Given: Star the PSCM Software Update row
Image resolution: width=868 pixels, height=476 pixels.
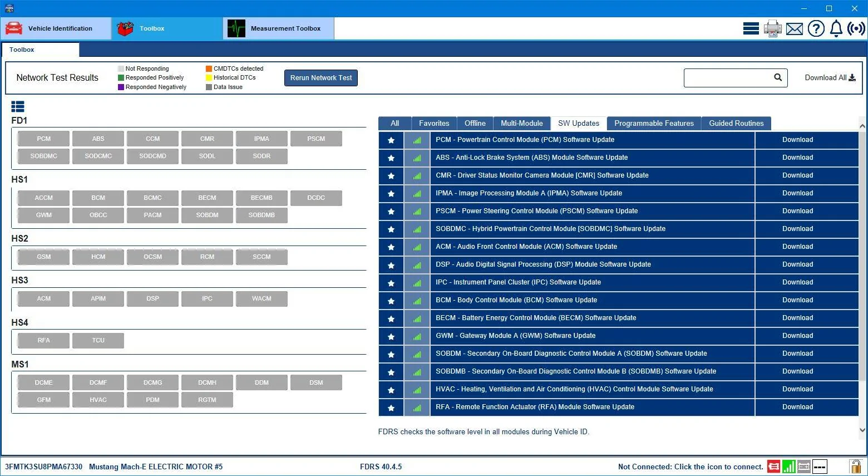Looking at the screenshot, I should 391,211.
